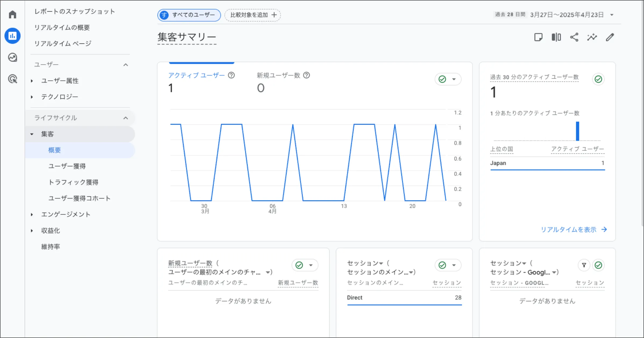Image resolution: width=644 pixels, height=338 pixels.
Task: Click 新規ユーザー数 column header in bottom card
Action: (x=298, y=283)
